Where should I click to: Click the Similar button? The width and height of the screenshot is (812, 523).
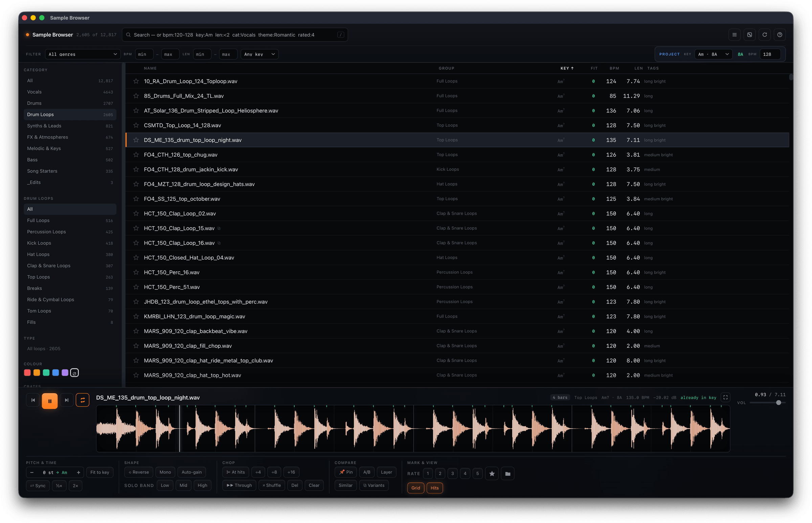coord(345,485)
